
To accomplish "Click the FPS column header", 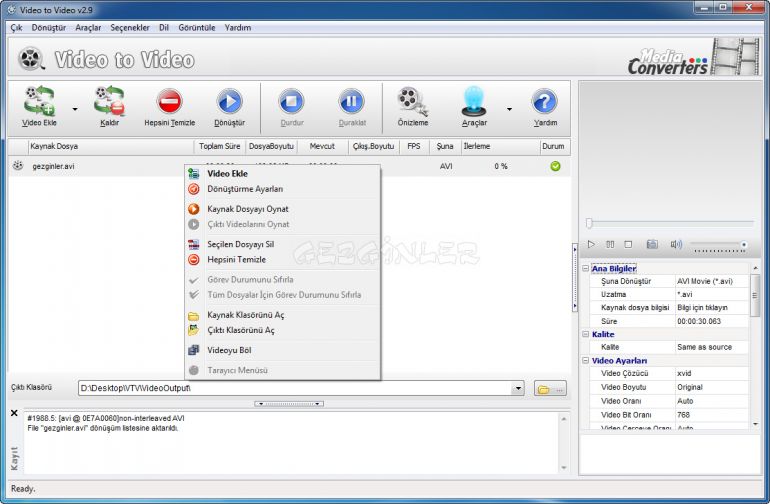I will pyautogui.click(x=414, y=146).
